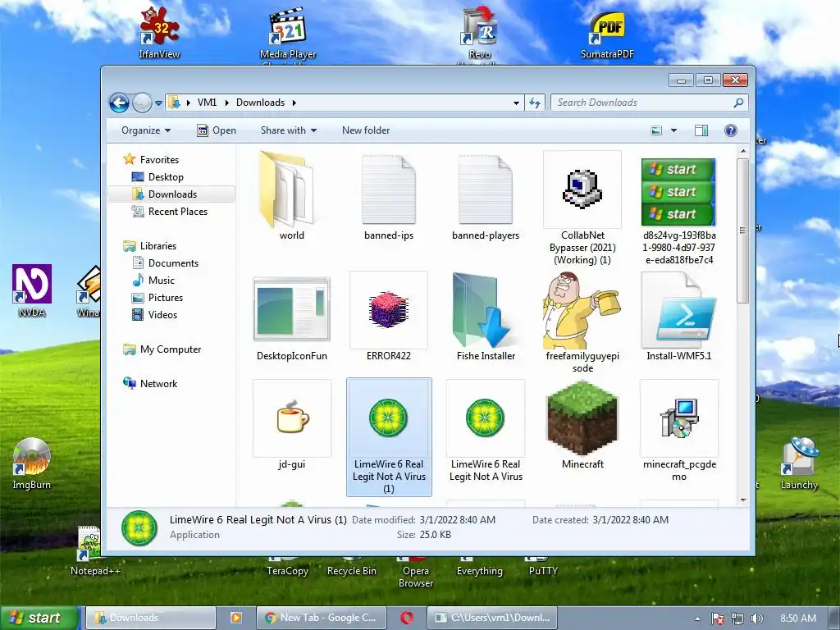Select Fishe Installer icon

[x=486, y=317]
